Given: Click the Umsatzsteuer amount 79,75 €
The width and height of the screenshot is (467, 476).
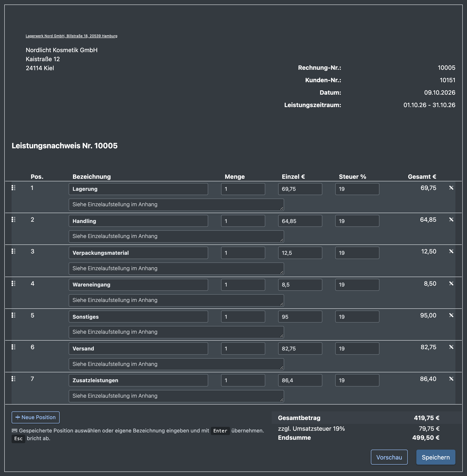Looking at the screenshot, I should pyautogui.click(x=429, y=429).
